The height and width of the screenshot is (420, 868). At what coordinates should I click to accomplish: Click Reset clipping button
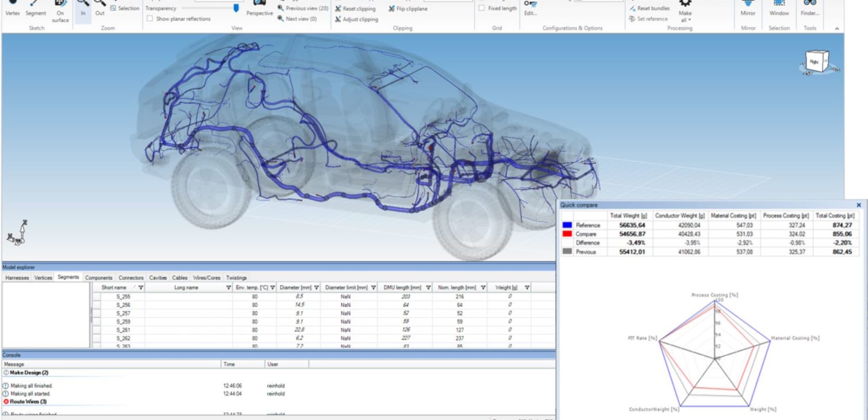click(x=355, y=9)
